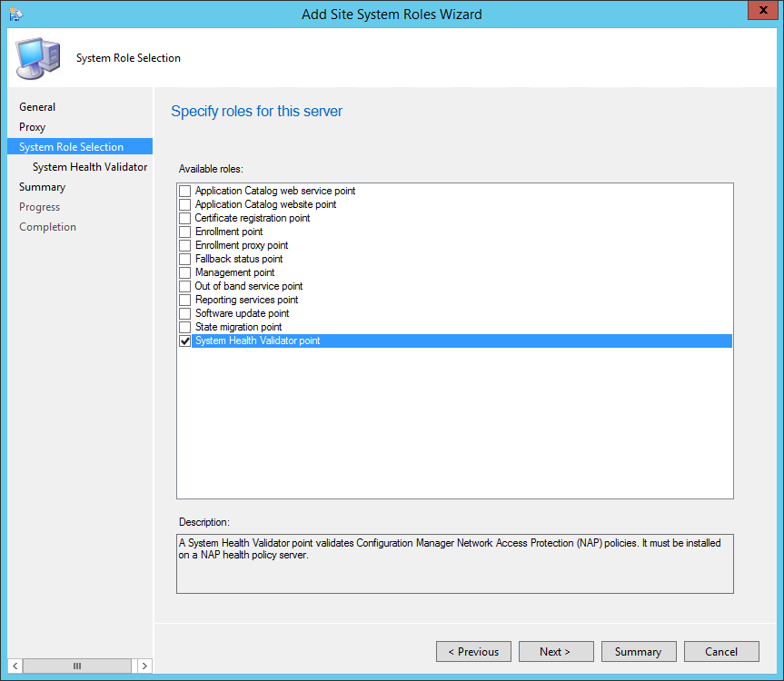
Task: Click 'Specify roles for this server' heading
Action: (x=256, y=111)
